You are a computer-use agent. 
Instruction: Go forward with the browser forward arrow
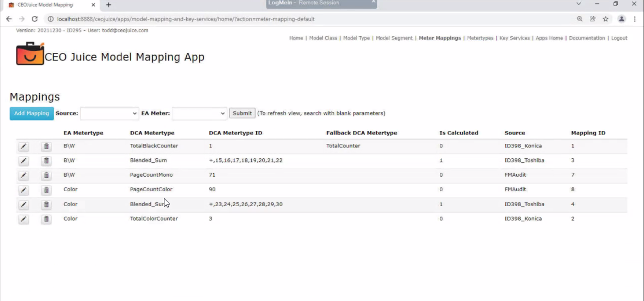(22, 19)
